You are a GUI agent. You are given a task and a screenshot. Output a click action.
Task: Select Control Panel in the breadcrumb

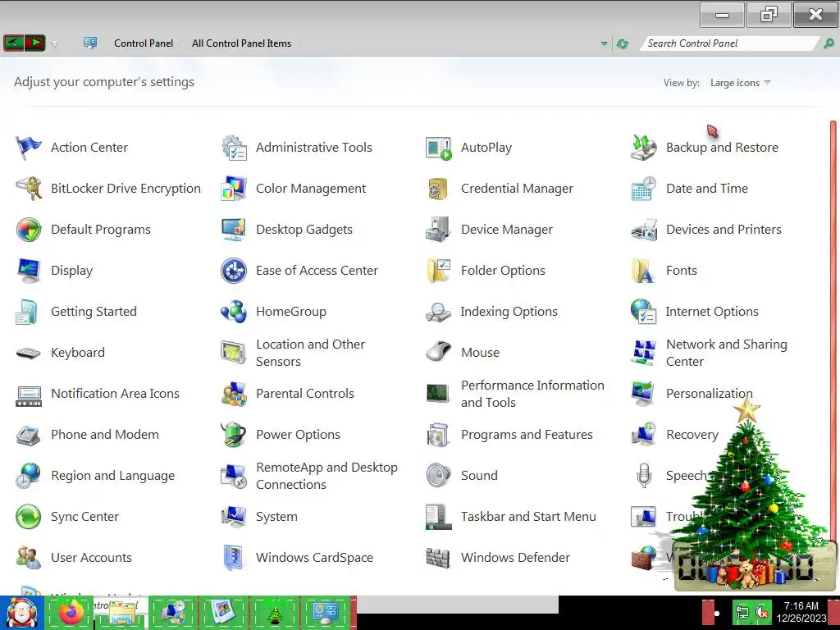pyautogui.click(x=144, y=43)
